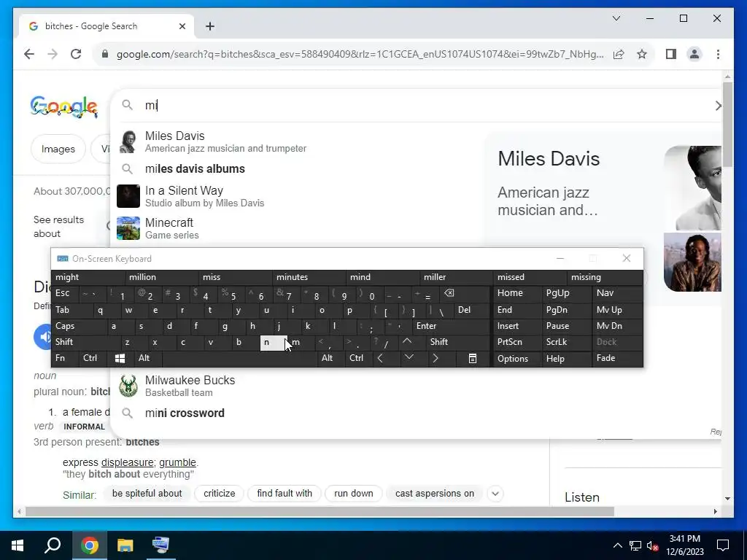Pick the 'minutes' word prediction
The image size is (747, 560).
[x=309, y=277]
